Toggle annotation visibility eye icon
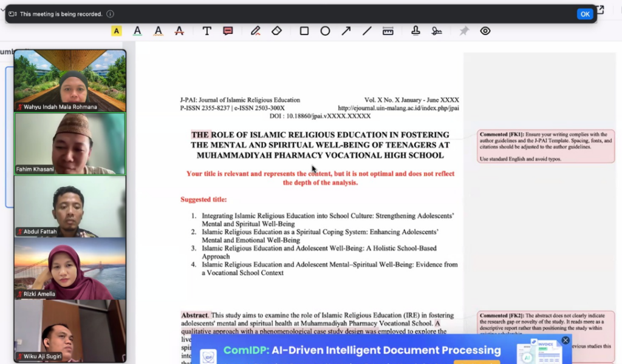The image size is (622, 364). coord(485,31)
